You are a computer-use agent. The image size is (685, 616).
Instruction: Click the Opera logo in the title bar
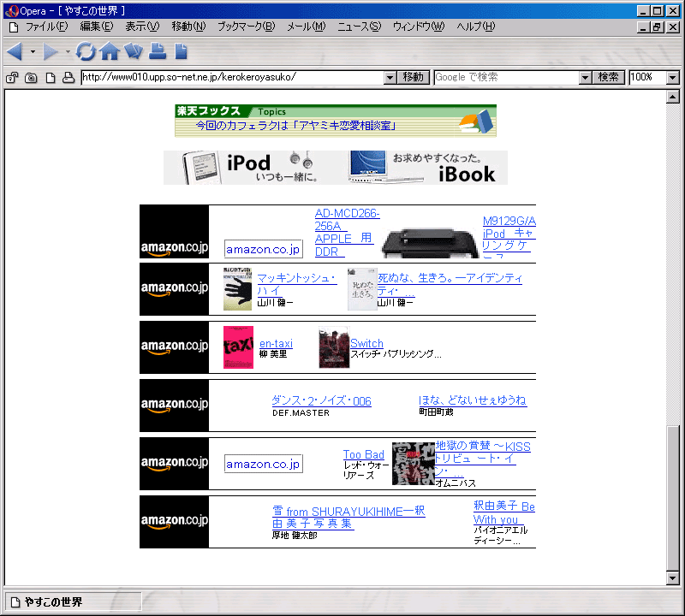click(x=11, y=10)
